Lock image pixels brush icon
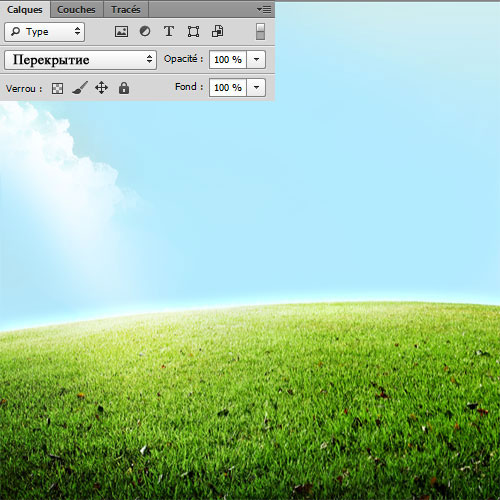This screenshot has height=500, width=500. pos(80,88)
